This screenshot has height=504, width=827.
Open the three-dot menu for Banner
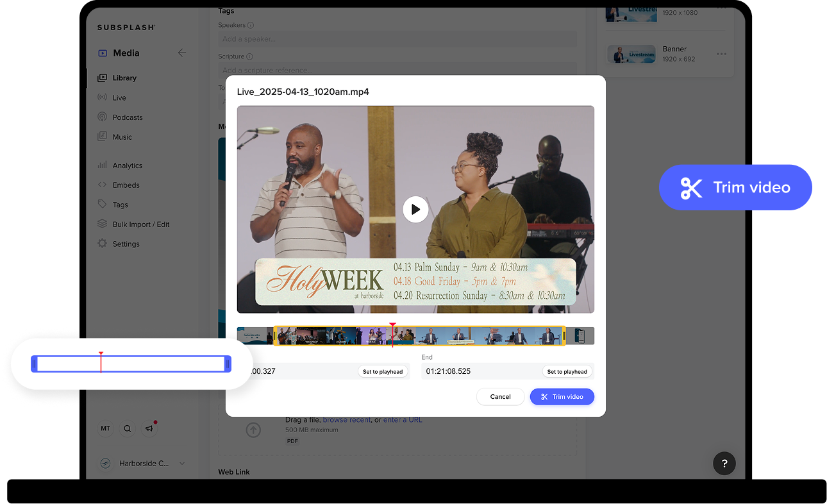point(722,54)
